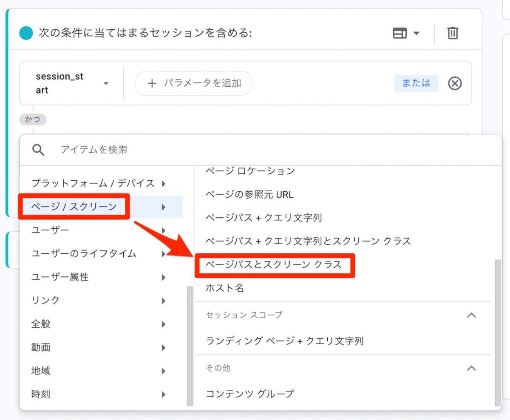Click the dimension list scrollbar
This screenshot has height=420, width=510.
[x=498, y=333]
